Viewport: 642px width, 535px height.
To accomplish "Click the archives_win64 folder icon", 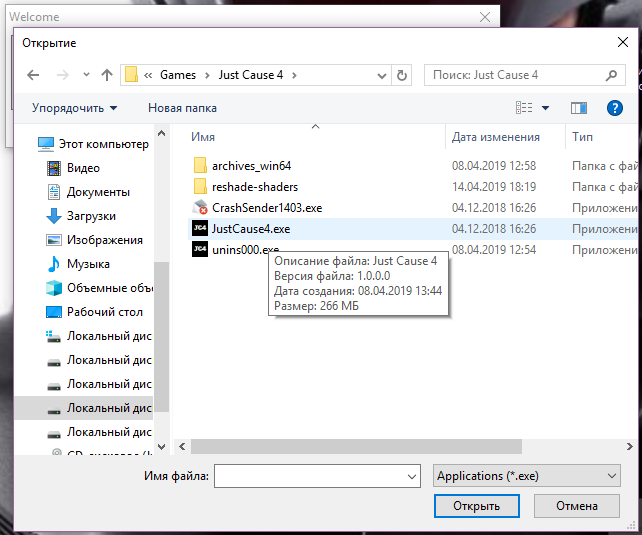I will pos(200,166).
